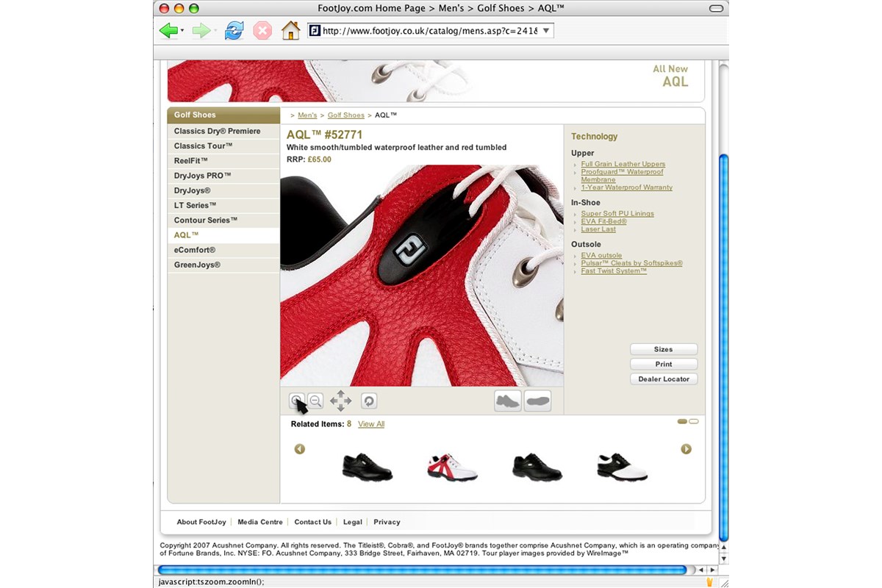This screenshot has width=882, height=588.
Task: Open the About FootJoy footer link
Action: 201,522
